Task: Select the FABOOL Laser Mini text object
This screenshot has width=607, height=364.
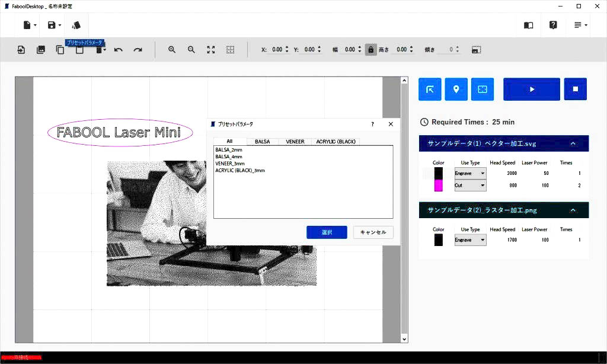Action: click(x=120, y=132)
